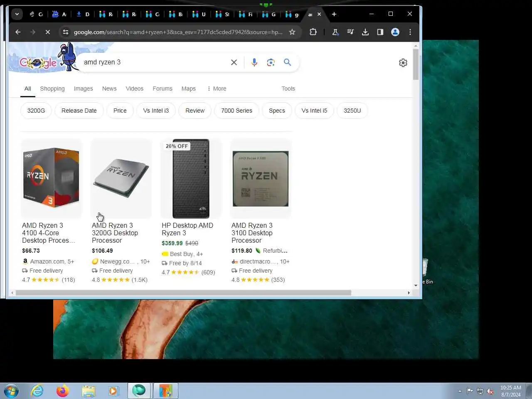Open Google quick settings gear
532x399 pixels.
point(403,63)
